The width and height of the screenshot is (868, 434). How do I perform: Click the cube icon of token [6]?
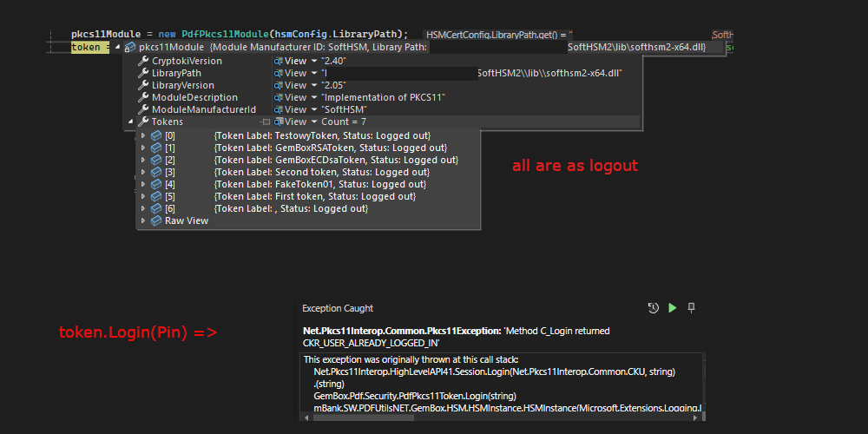(156, 208)
